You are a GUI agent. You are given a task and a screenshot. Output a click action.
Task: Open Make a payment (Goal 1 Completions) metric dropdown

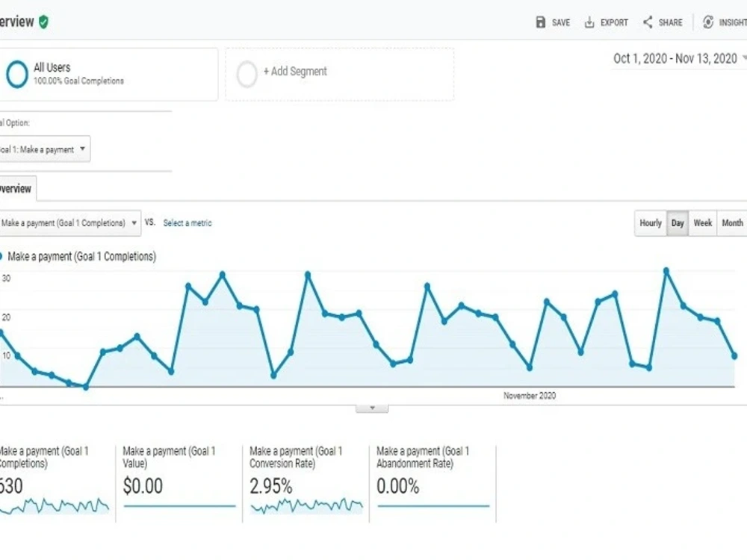(x=69, y=223)
